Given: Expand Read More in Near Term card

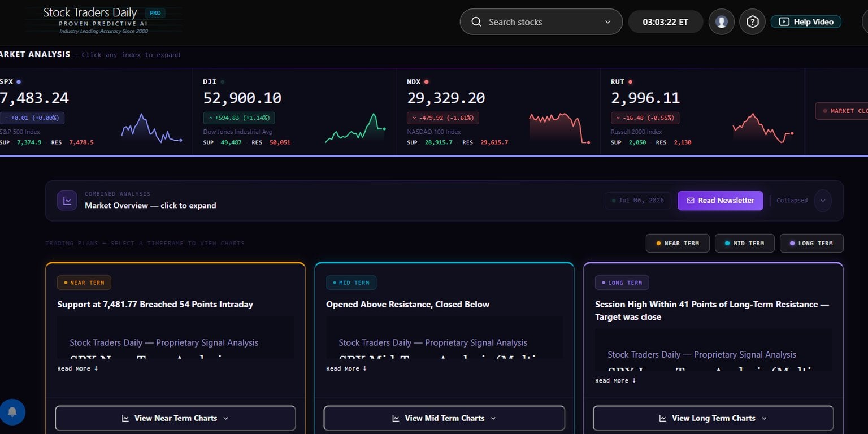Looking at the screenshot, I should [78, 368].
